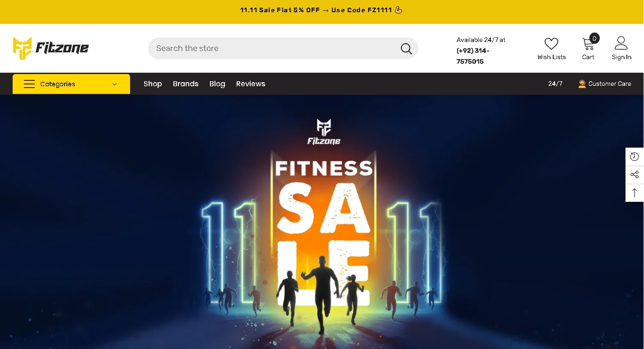The width and height of the screenshot is (644, 349).
Task: Click the phone number (+92) 314-7575015
Action: (x=473, y=56)
